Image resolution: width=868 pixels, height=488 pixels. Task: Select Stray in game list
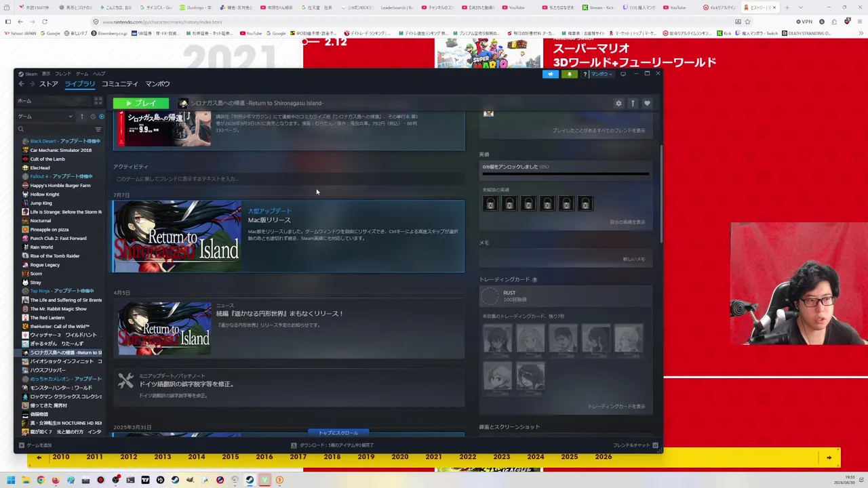click(x=62, y=282)
